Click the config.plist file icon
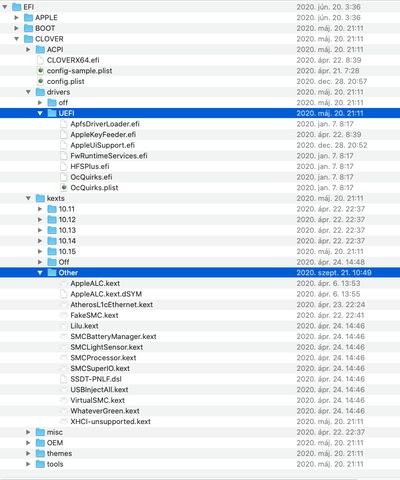Image resolution: width=400 pixels, height=480 pixels. pos(40,81)
